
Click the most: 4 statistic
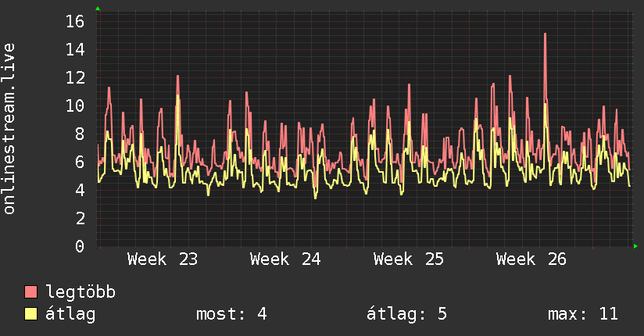click(231, 314)
